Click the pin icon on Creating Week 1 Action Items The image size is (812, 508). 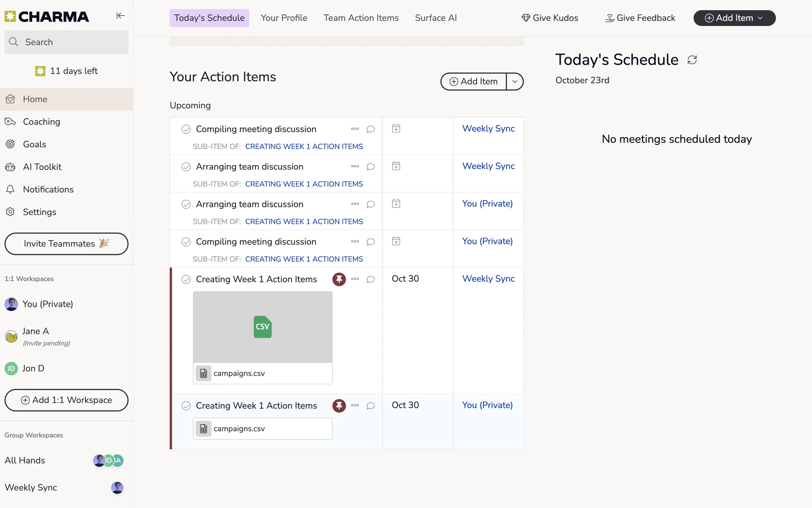pyautogui.click(x=339, y=279)
